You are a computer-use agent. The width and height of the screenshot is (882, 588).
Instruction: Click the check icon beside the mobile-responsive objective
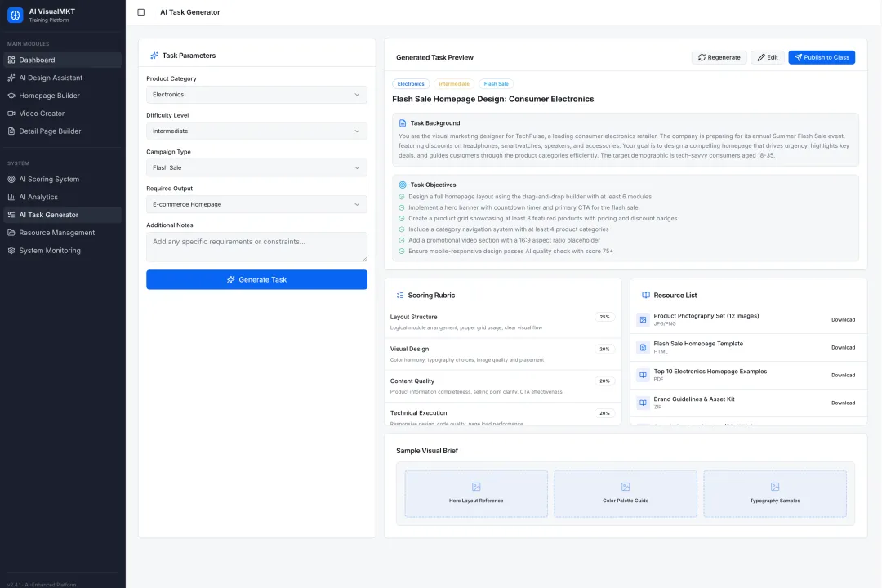pyautogui.click(x=402, y=251)
